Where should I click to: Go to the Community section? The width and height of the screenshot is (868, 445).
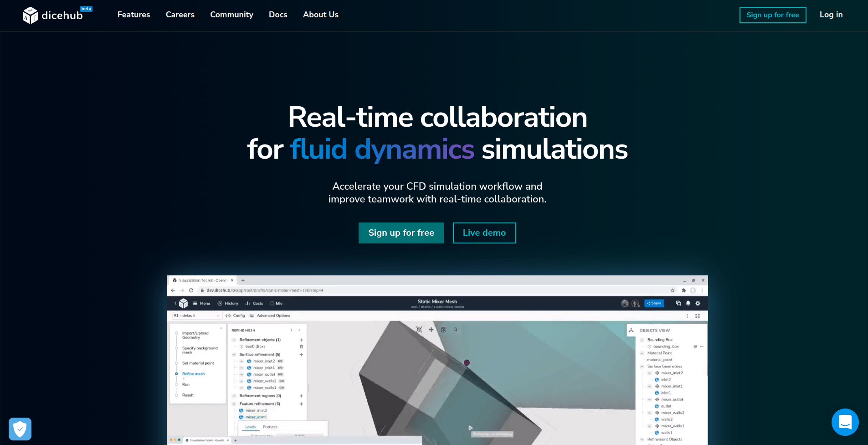231,15
